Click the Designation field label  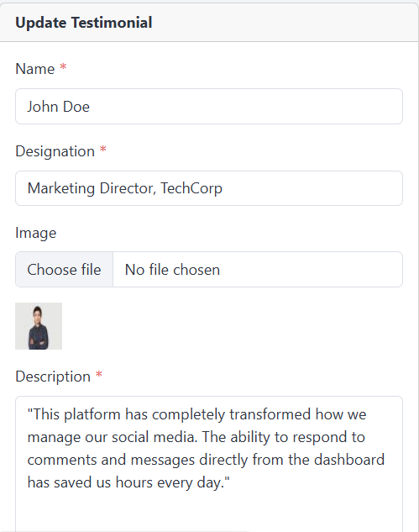click(55, 151)
